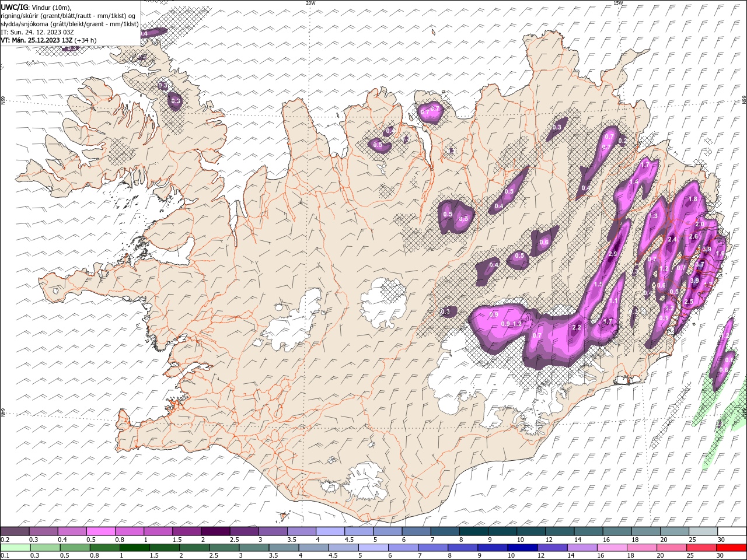Pick the darkest green swatch in the lower rain scale
Viewport: 747px width, 560px height.
point(135,548)
